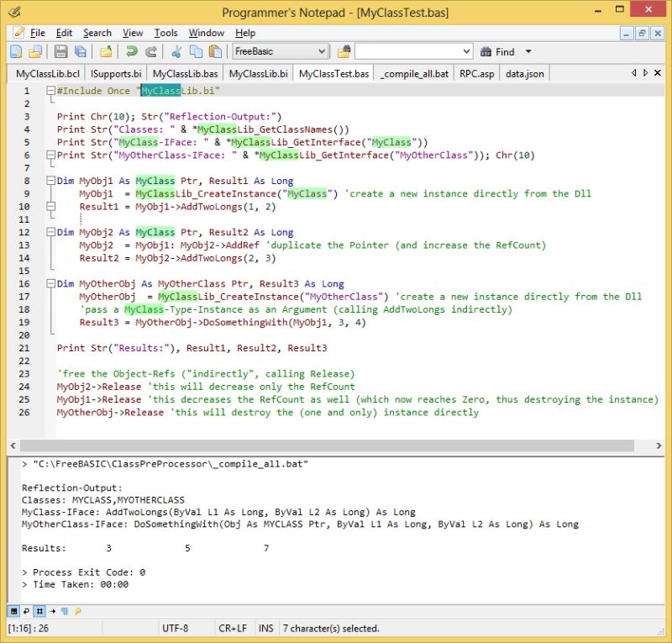Click the CR+LF line ending status entry
The image size is (672, 643).
(233, 629)
